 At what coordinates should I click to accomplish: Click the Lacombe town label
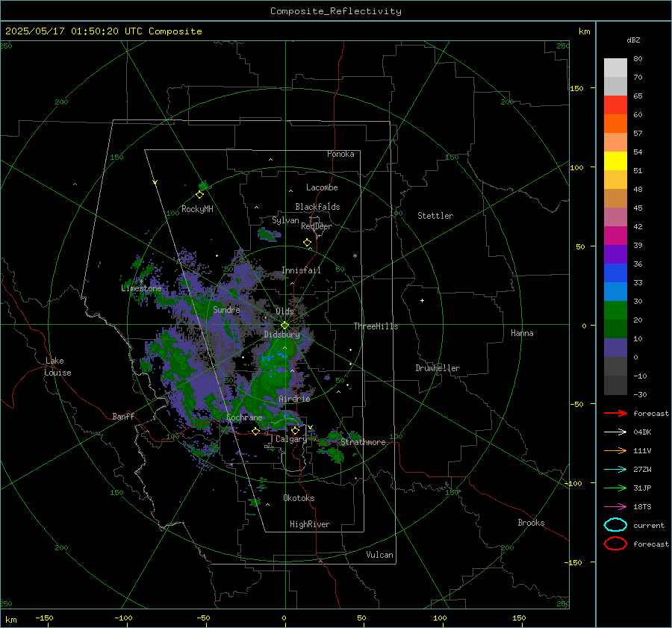pos(322,187)
